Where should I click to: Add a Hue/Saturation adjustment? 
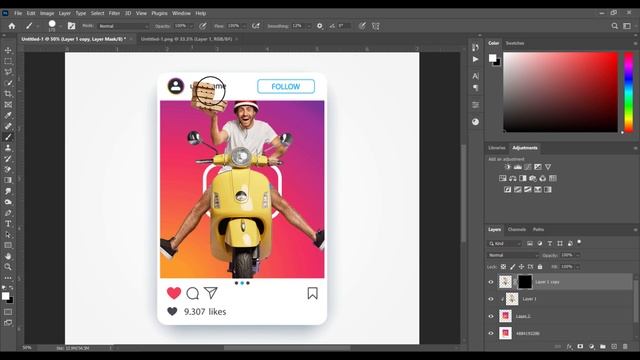[x=502, y=178]
